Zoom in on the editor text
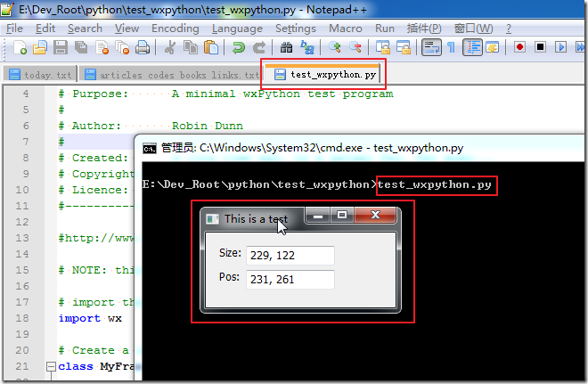 pos(334,47)
